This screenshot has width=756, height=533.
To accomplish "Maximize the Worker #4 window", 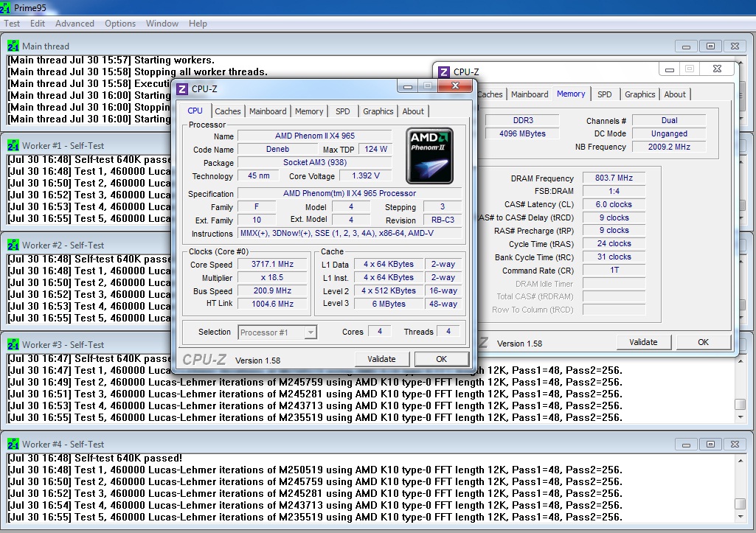I will click(710, 445).
